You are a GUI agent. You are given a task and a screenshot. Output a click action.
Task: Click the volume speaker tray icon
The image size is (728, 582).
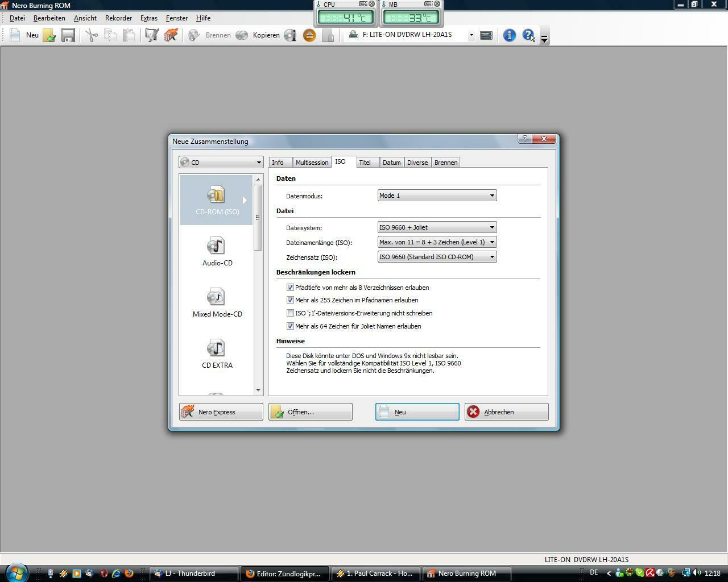pyautogui.click(x=697, y=573)
